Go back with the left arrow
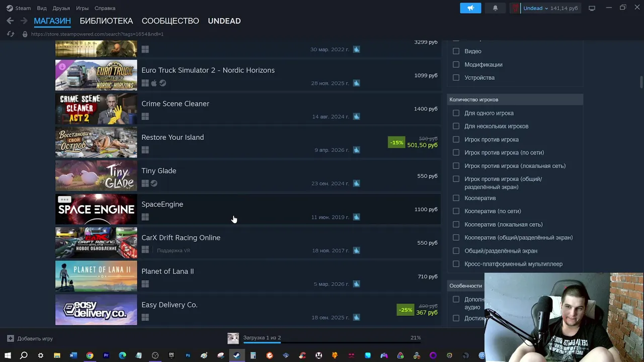The width and height of the screenshot is (644, 362). pyautogui.click(x=10, y=21)
